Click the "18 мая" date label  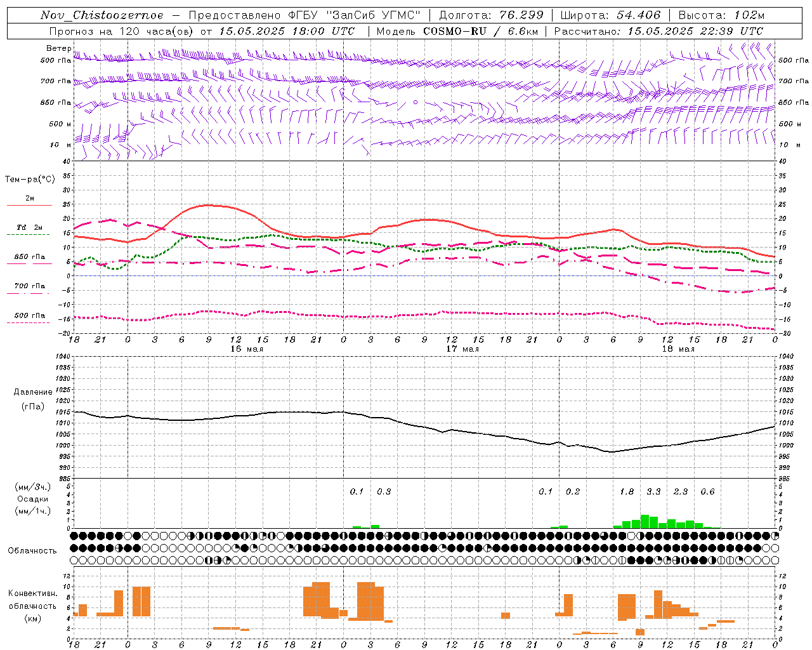pos(678,349)
